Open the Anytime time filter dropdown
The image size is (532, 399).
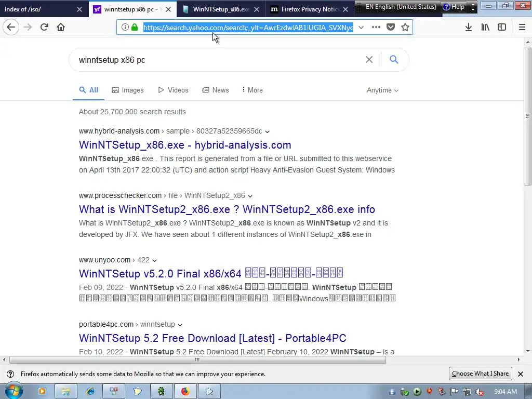tap(382, 90)
